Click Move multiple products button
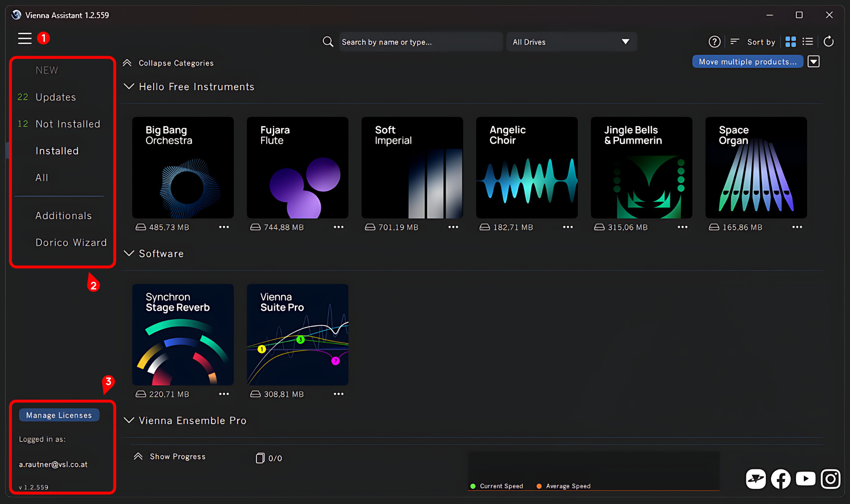The width and height of the screenshot is (850, 504). (x=747, y=62)
